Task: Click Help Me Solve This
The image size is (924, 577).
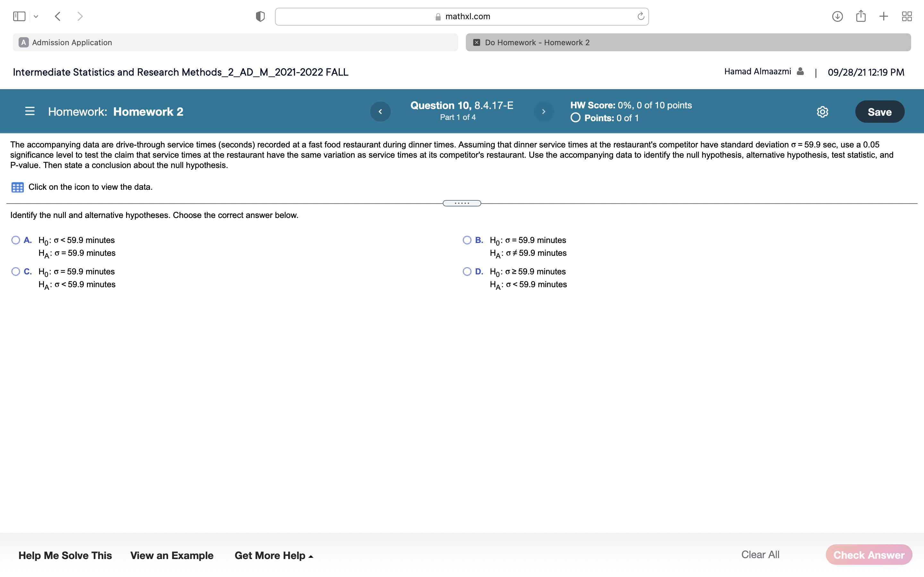Action: point(65,555)
